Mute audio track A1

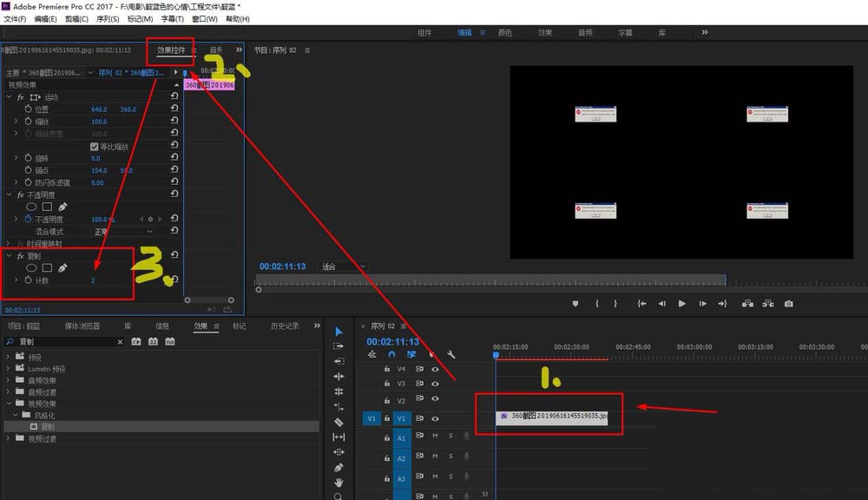(x=435, y=436)
